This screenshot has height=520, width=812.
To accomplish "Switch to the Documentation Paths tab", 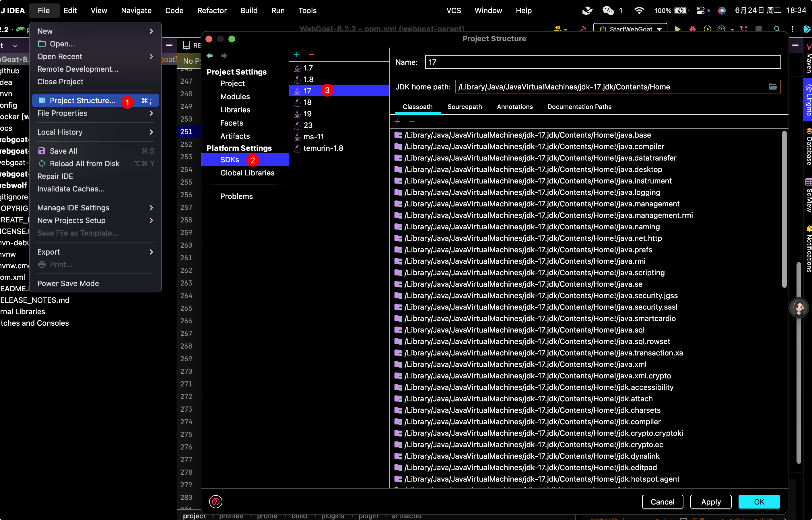I will 579,107.
